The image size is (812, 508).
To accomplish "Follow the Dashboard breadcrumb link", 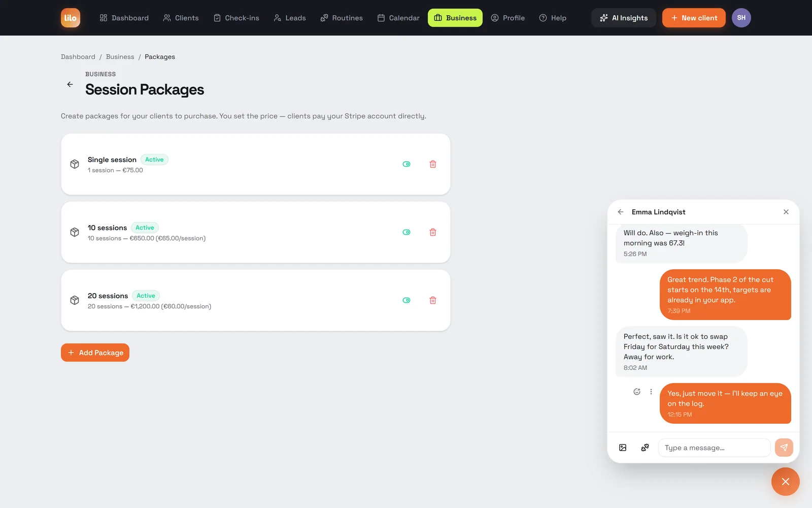I will (78, 57).
